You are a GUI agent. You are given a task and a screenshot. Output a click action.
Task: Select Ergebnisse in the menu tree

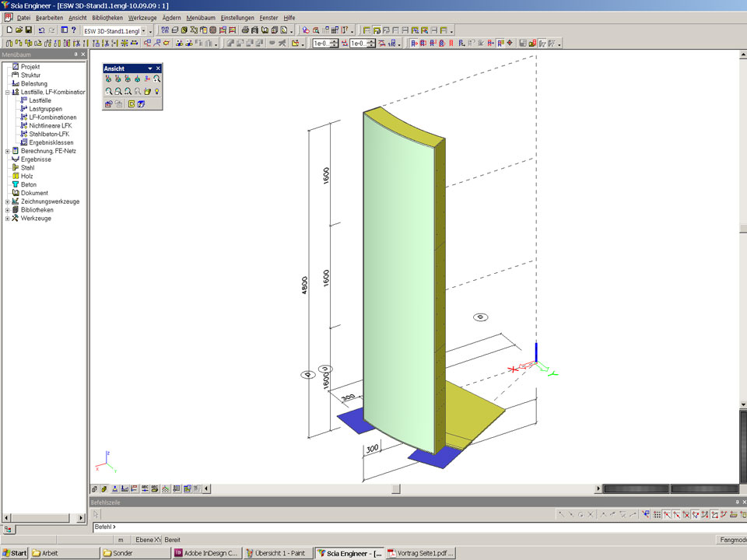(36, 159)
